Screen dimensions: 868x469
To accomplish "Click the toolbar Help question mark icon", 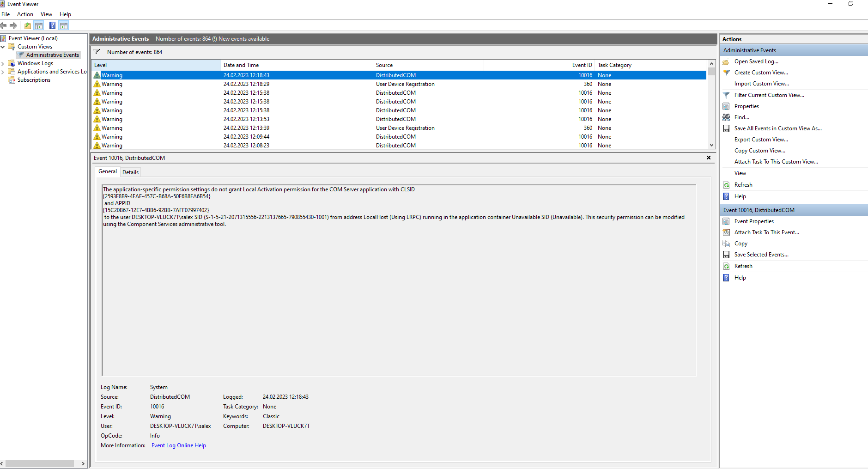I will (x=53, y=26).
